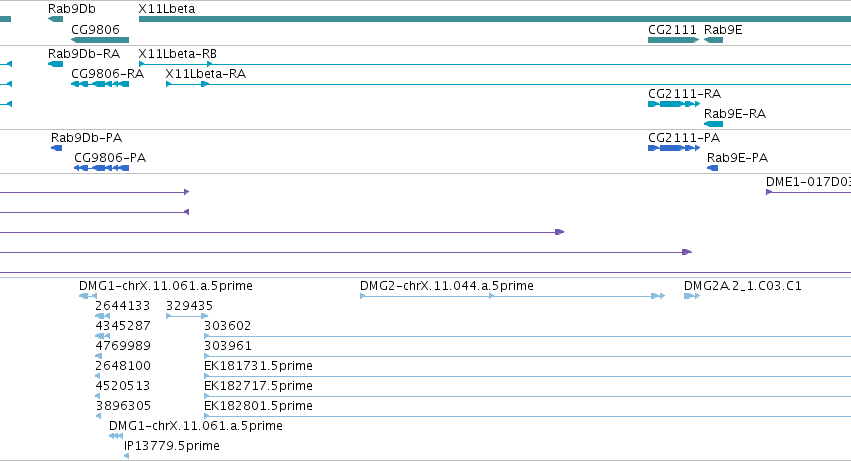The width and height of the screenshot is (851, 461).
Task: Click the DME1-017D03 purple feature label
Action: pyautogui.click(x=808, y=182)
